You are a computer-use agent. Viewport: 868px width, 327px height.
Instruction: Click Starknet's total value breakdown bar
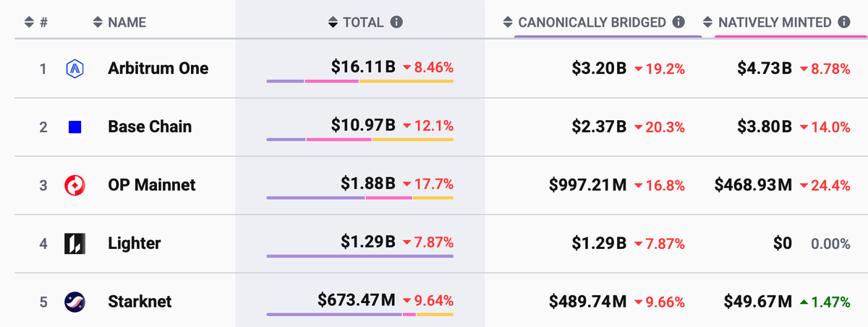point(359,314)
